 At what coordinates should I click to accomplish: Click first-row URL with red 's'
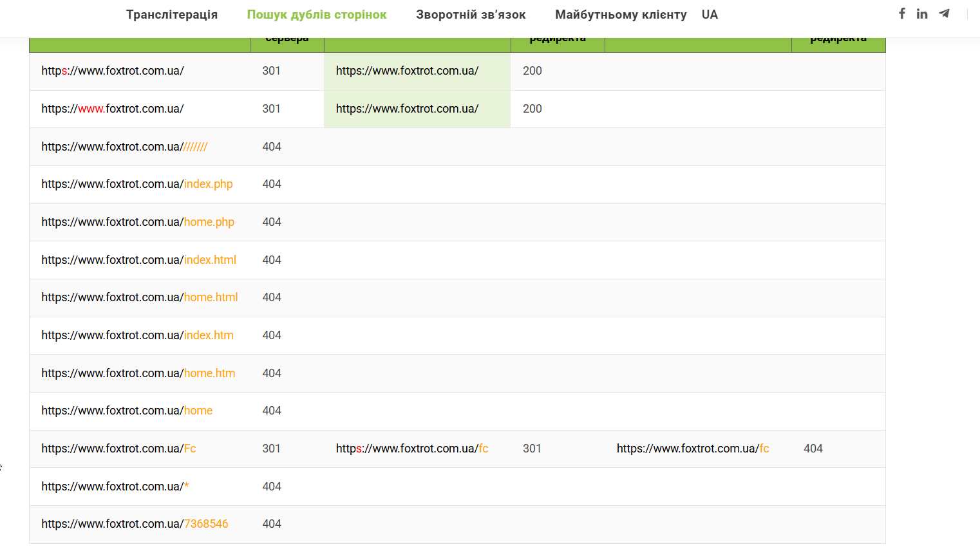(113, 71)
